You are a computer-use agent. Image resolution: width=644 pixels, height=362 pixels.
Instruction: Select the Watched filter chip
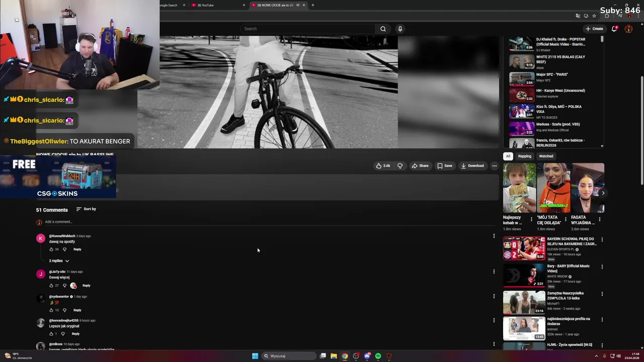[546, 156]
